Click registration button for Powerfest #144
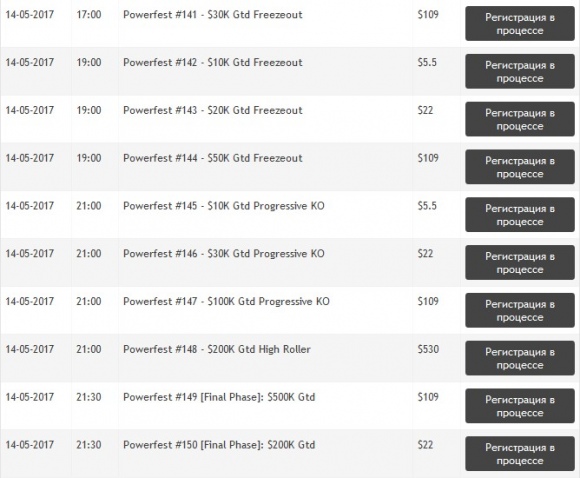 click(x=520, y=167)
